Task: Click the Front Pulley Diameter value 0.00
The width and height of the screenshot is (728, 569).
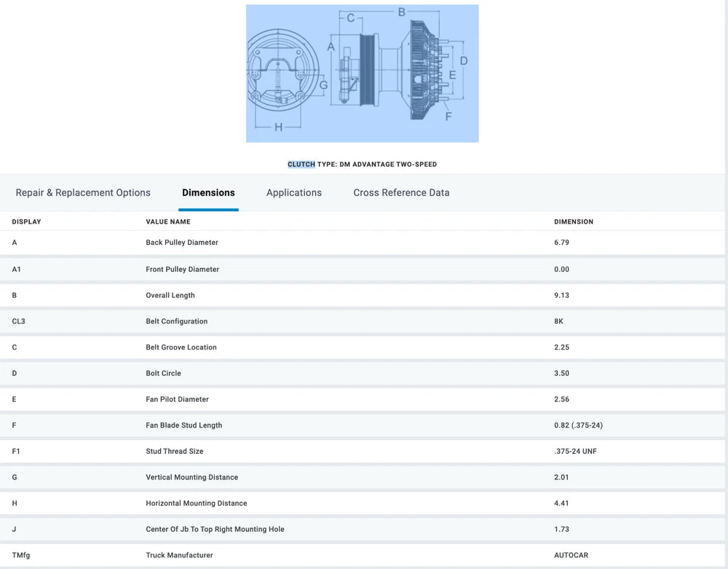Action: (561, 270)
